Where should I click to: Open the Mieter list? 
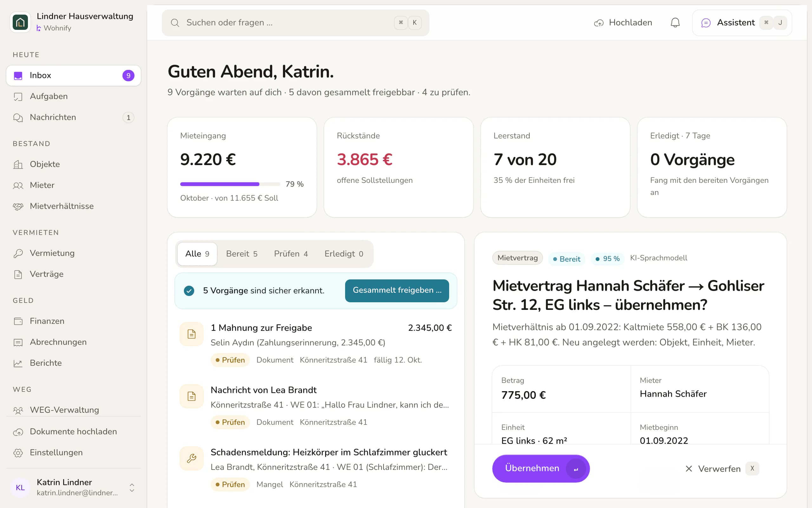(74, 185)
